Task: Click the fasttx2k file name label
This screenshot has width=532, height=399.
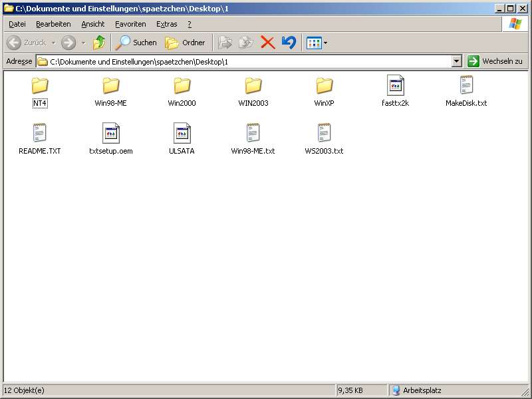Action: pyautogui.click(x=395, y=103)
